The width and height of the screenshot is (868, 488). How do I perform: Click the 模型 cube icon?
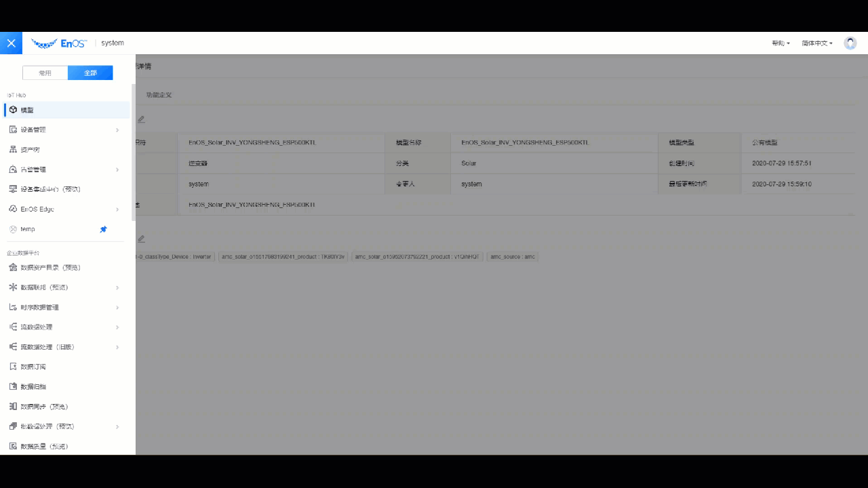tap(13, 110)
